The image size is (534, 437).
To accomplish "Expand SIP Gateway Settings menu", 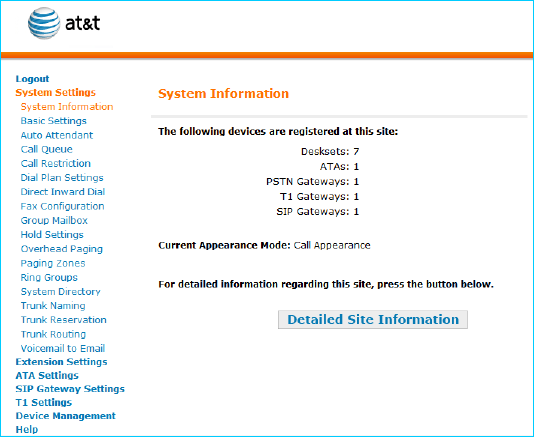I will pyautogui.click(x=70, y=389).
